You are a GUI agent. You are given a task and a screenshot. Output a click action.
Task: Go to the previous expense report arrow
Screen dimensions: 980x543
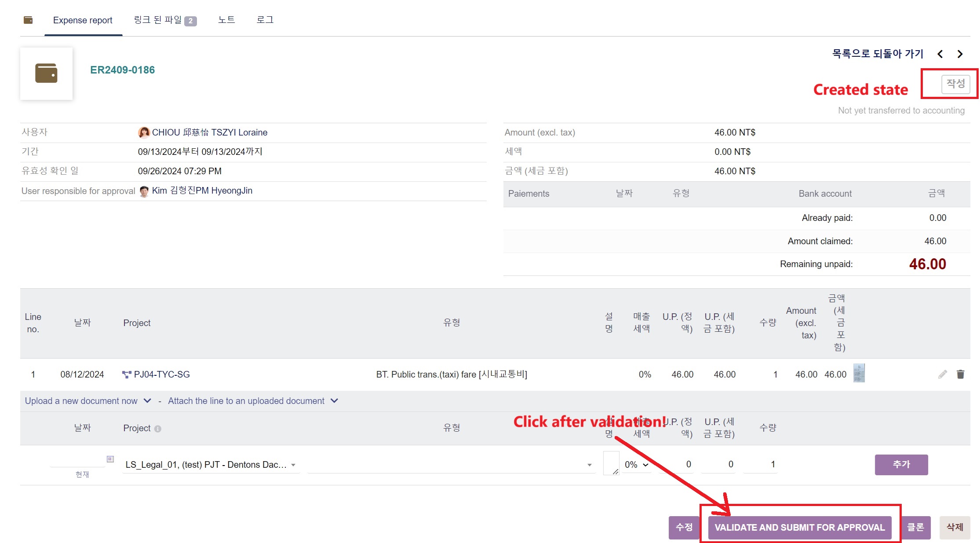940,54
